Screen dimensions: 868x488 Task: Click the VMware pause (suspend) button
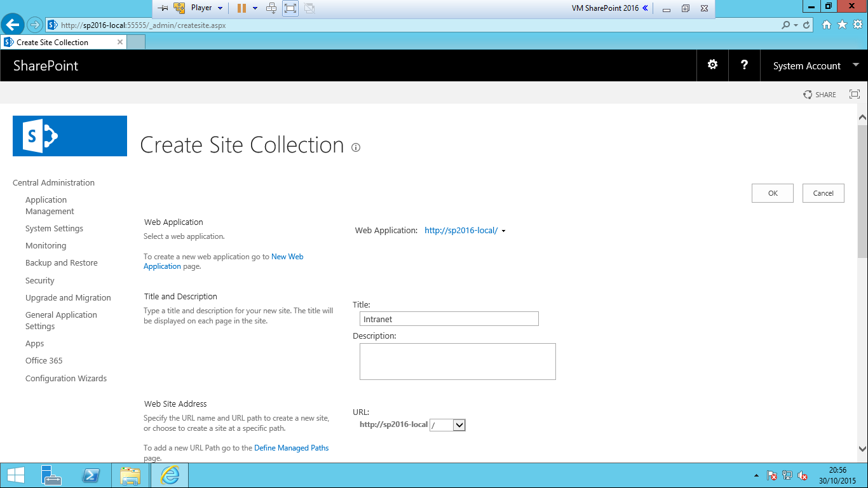click(x=241, y=8)
